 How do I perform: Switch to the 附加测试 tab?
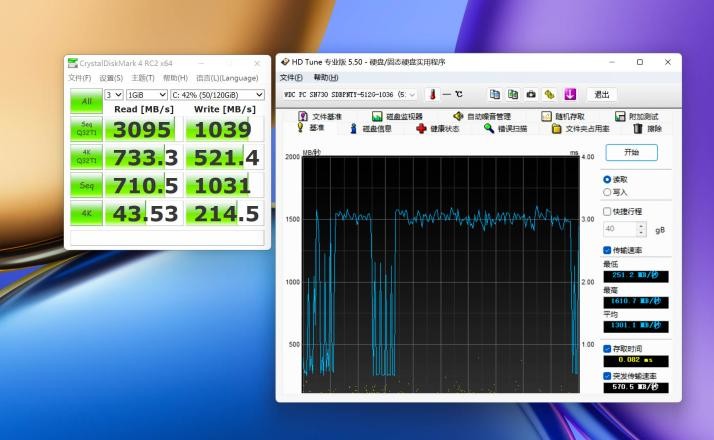pos(637,116)
